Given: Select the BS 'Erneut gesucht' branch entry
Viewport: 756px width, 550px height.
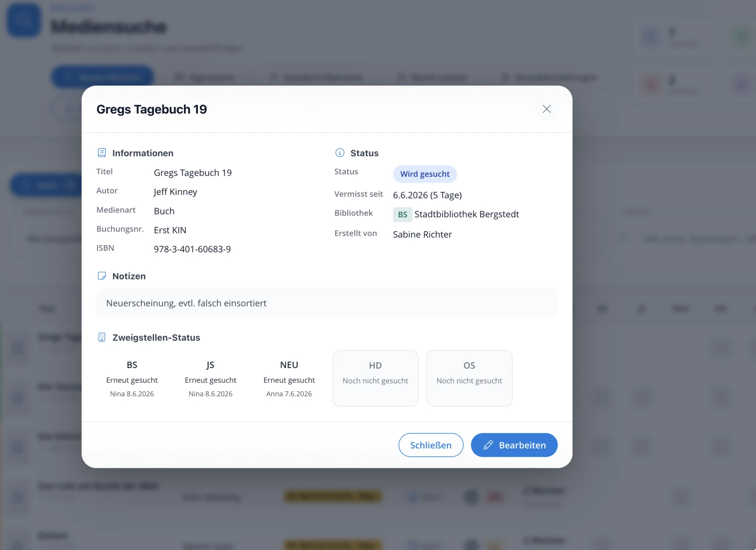Looking at the screenshot, I should 132,378.
